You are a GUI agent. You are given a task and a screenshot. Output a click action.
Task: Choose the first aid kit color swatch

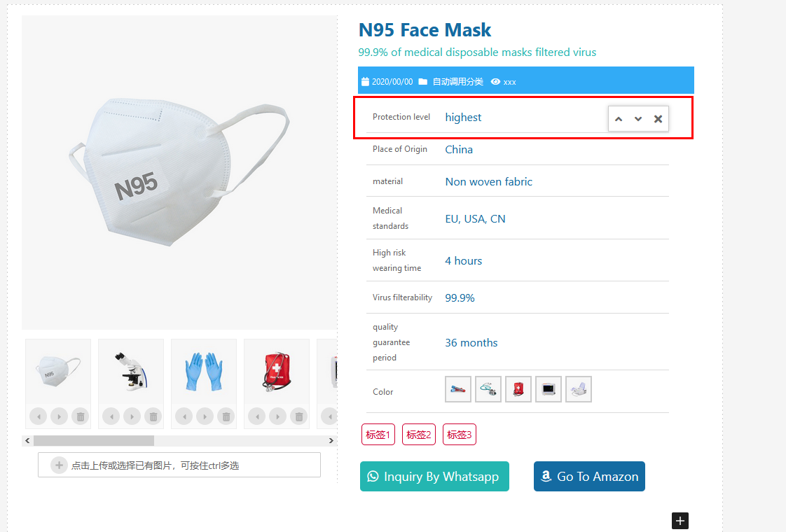518,389
